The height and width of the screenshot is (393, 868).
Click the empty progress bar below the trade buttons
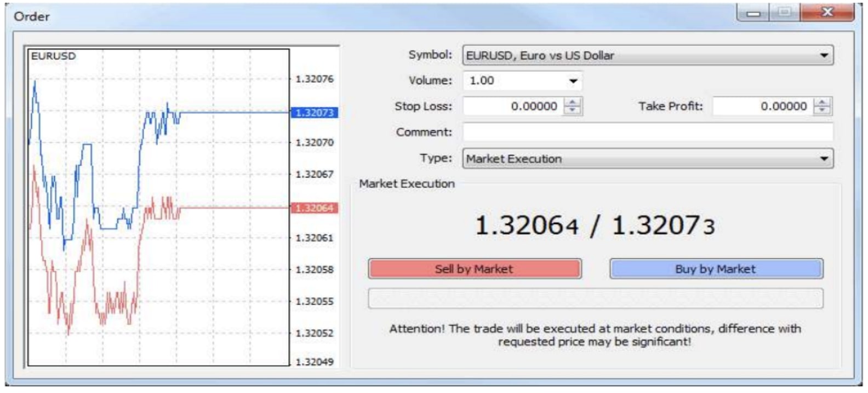click(595, 299)
